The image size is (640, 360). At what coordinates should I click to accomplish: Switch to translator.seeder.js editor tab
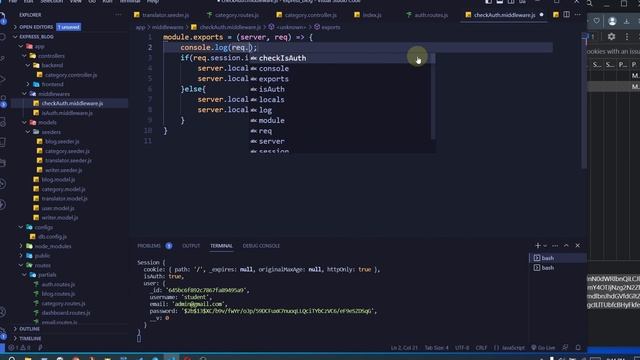coord(165,15)
